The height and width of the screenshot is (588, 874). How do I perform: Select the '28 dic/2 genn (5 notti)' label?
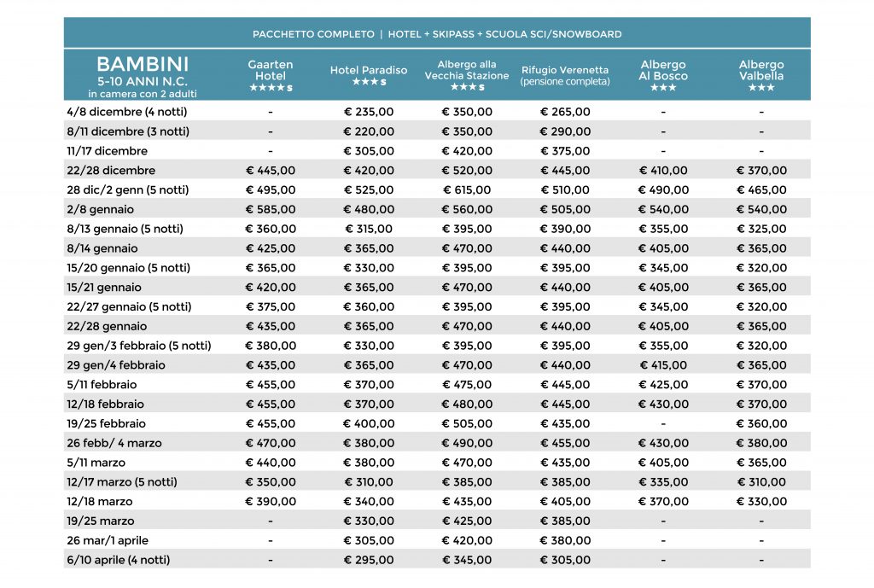click(128, 190)
